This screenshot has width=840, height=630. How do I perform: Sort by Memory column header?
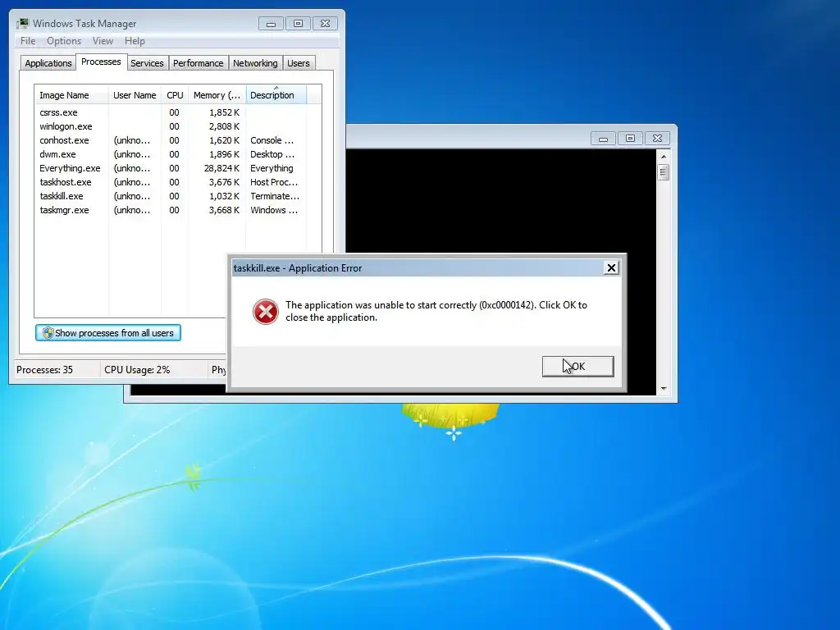point(217,95)
